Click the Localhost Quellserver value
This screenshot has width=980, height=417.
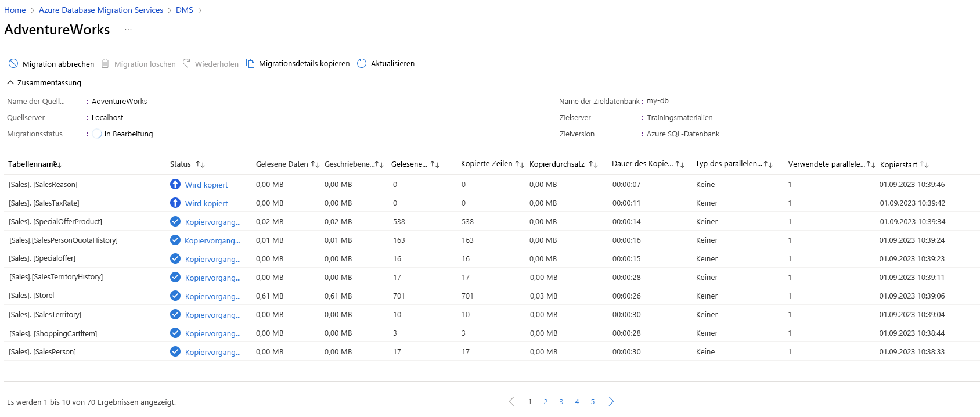coord(107,118)
